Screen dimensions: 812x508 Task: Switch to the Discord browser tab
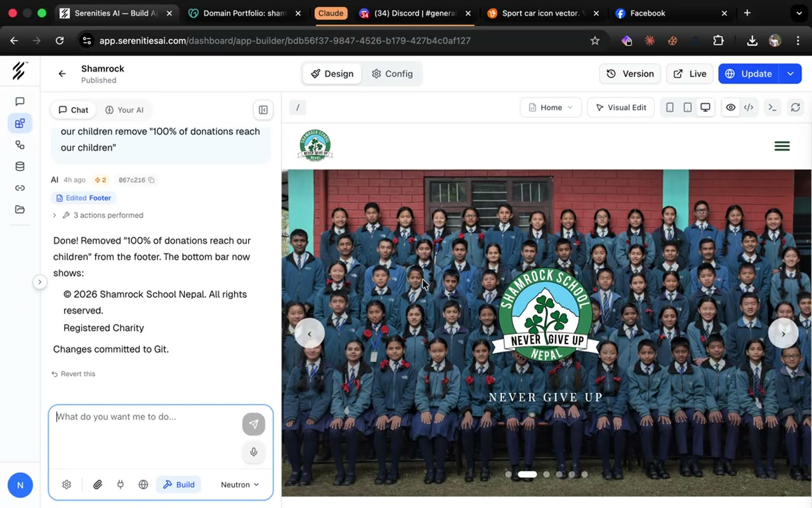pos(416,13)
